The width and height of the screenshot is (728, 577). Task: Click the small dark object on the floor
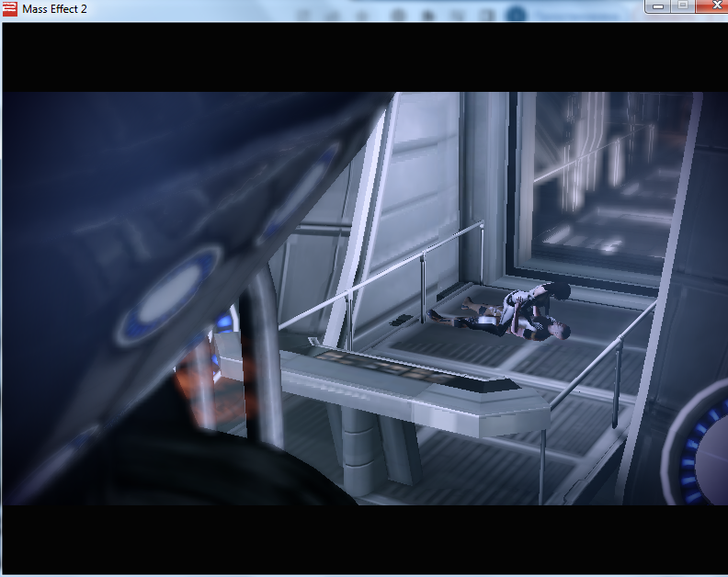[401, 320]
